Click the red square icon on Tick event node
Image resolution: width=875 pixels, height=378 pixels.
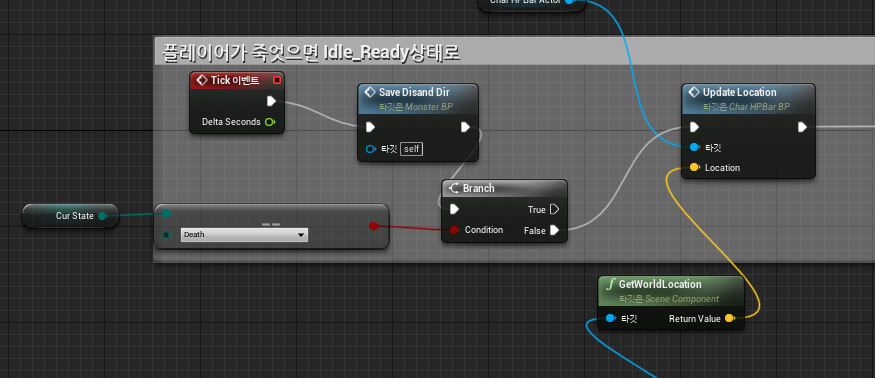coord(277,80)
